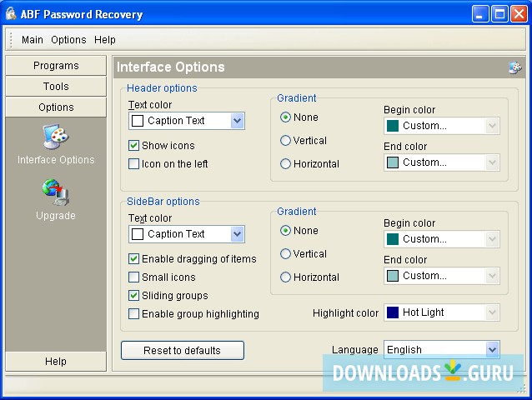532x400 pixels.
Task: Switch to the Tools sidebar group
Action: (x=56, y=87)
